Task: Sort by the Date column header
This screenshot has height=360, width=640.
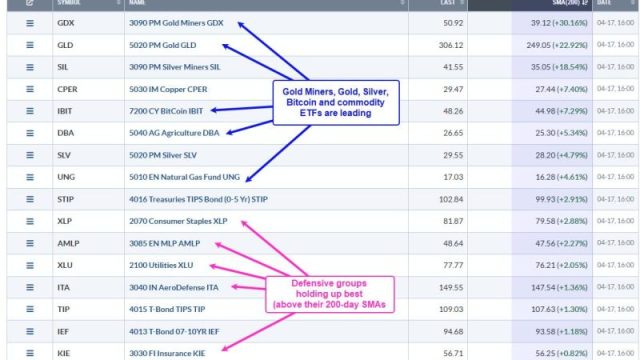Action: (x=604, y=2)
